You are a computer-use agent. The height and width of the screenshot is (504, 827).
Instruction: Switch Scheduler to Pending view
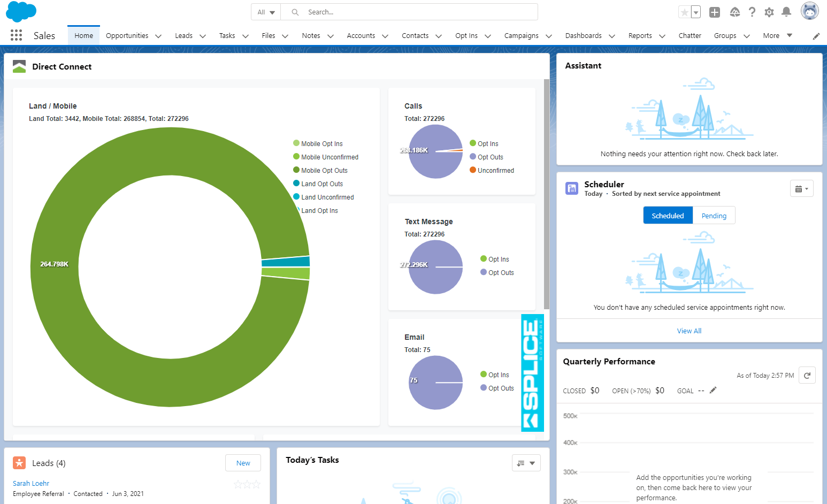click(x=714, y=216)
